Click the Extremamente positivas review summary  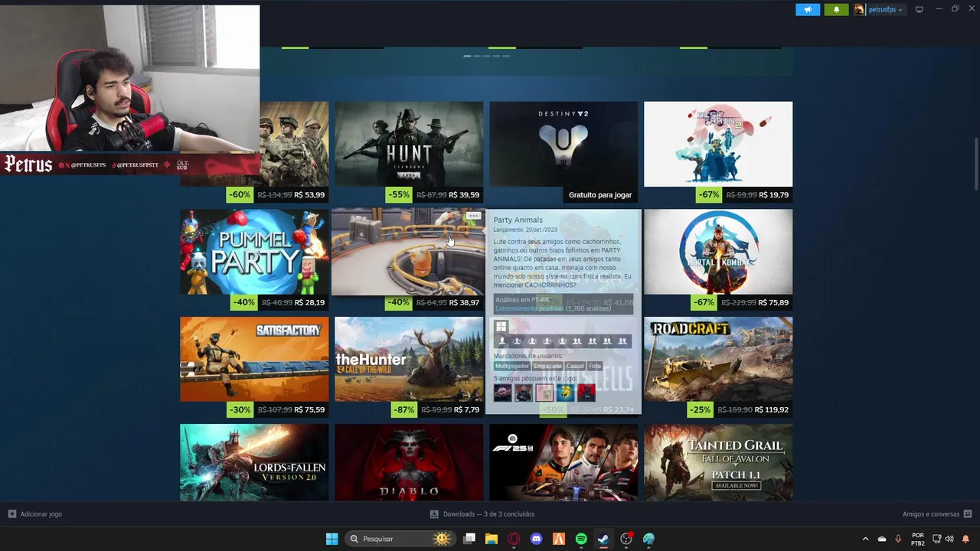tap(528, 308)
